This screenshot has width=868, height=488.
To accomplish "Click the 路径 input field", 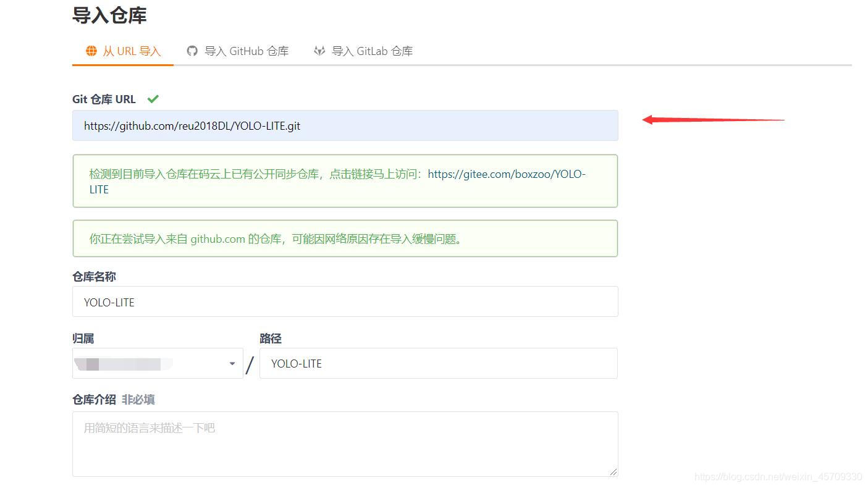I will (438, 363).
